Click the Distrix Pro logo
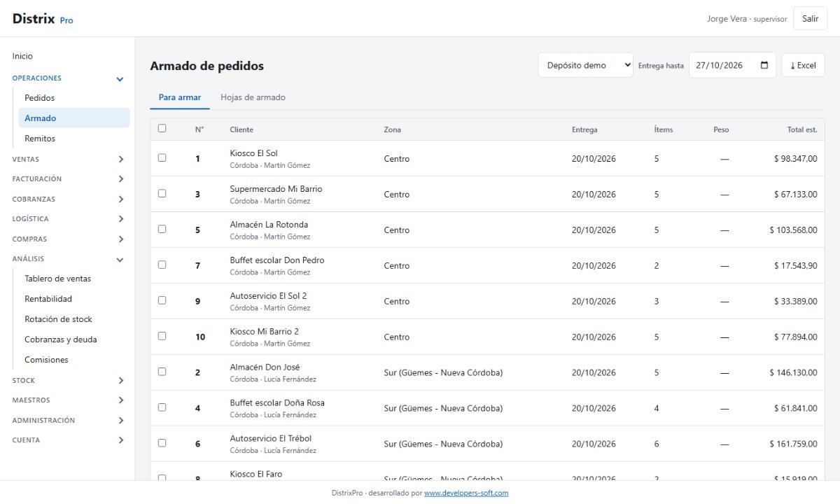The height and width of the screenshot is (504, 840). coord(43,19)
